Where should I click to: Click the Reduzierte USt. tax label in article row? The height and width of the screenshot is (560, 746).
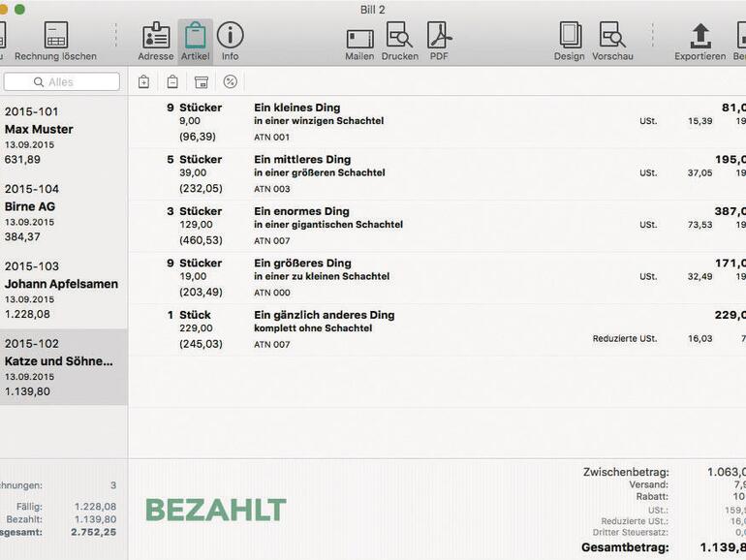[x=625, y=339]
